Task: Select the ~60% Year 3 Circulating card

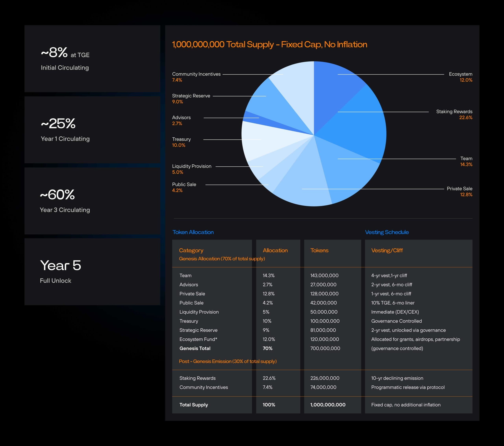Action: [x=92, y=201]
